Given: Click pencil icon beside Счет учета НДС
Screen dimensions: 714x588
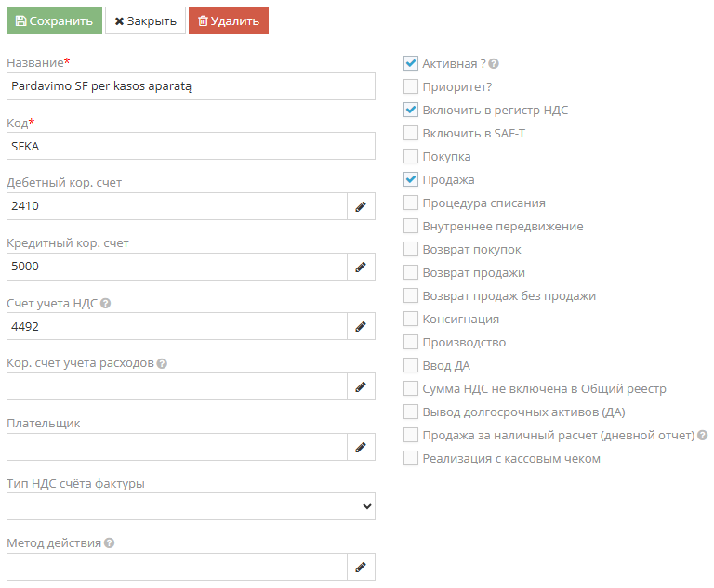Looking at the screenshot, I should (361, 326).
